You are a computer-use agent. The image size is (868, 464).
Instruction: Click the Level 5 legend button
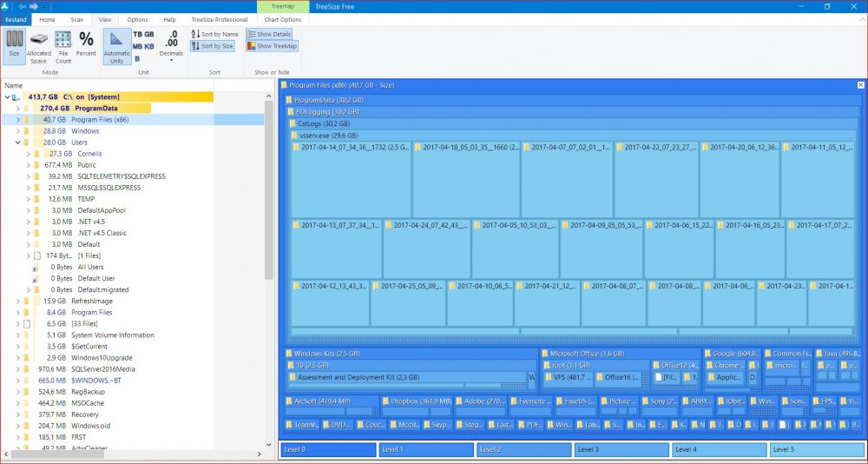[817, 449]
